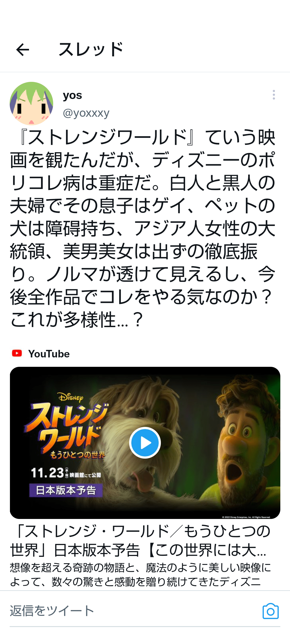Click the 日本版本予告 banner in thumbnail
The height and width of the screenshot is (644, 290).
pyautogui.click(x=66, y=490)
